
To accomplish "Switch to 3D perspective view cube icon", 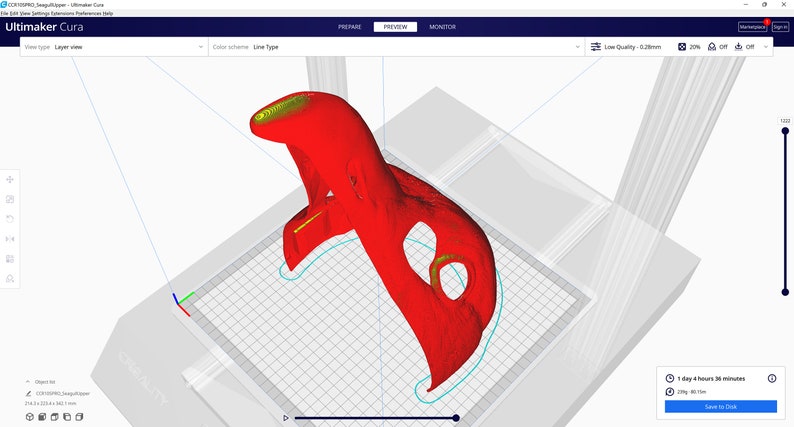I will 29,417.
